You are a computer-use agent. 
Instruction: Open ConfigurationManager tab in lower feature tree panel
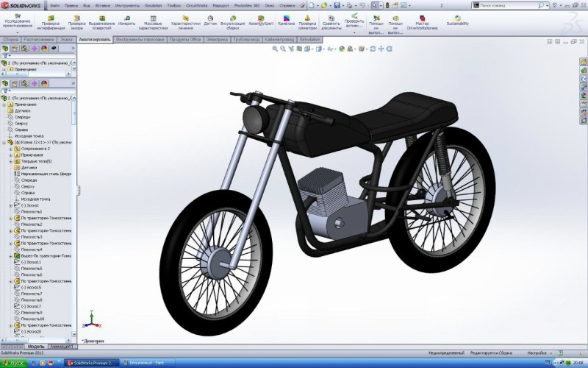click(24, 83)
